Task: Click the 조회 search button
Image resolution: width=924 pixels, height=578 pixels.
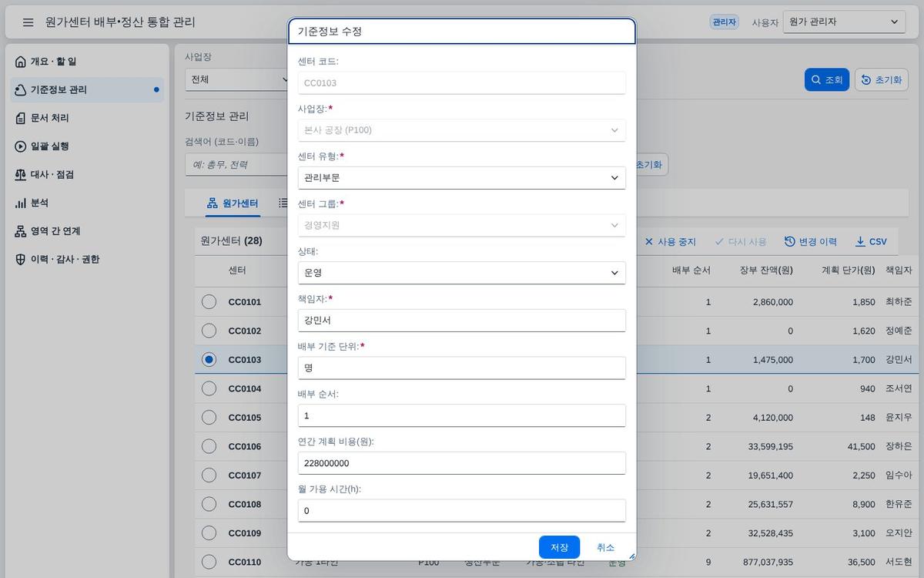Action: coord(827,79)
